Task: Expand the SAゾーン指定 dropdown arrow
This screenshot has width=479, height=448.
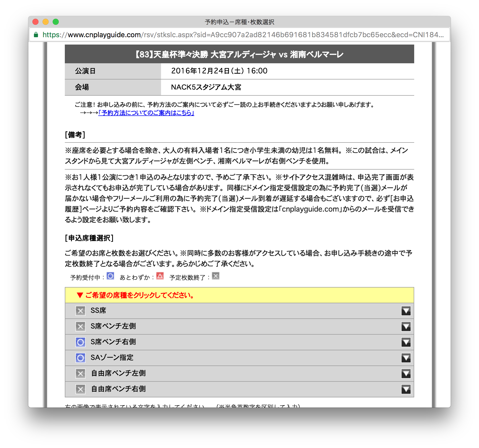Action: click(x=406, y=358)
